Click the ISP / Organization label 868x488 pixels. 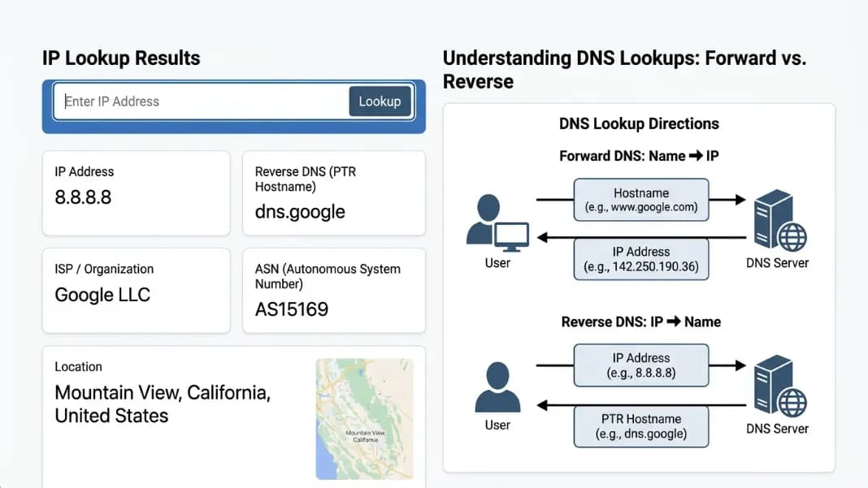click(x=104, y=269)
